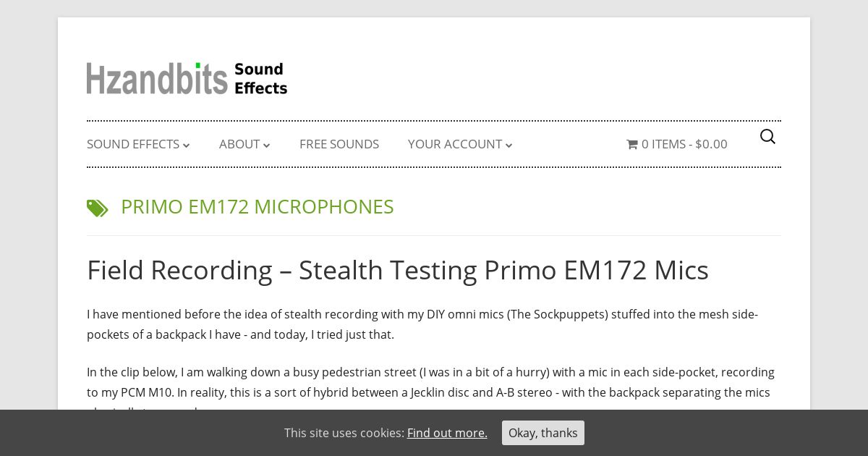Click the 'This site uses cookies' text
Viewport: 868px width, 456px height.
pyautogui.click(x=344, y=433)
